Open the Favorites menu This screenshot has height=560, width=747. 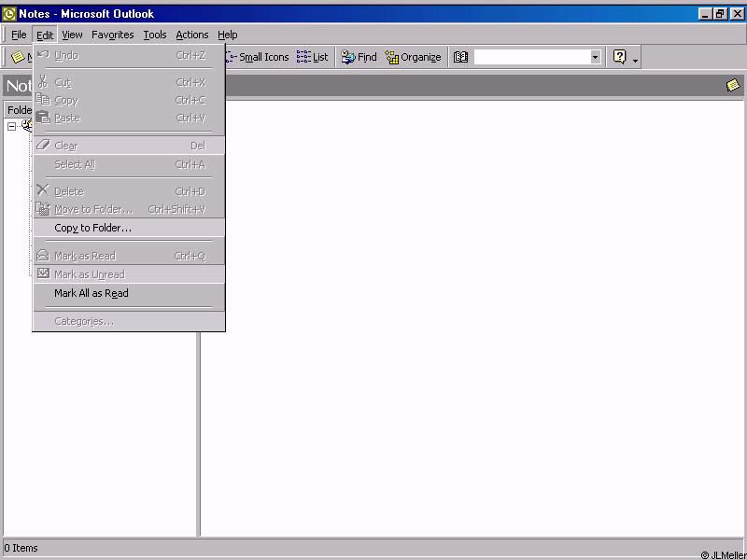pyautogui.click(x=112, y=35)
